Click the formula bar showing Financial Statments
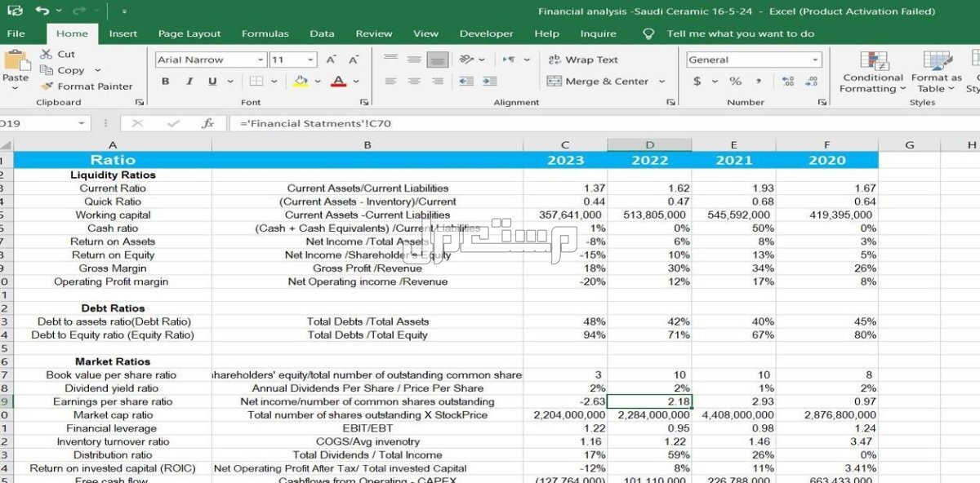980x483 pixels. [x=604, y=123]
